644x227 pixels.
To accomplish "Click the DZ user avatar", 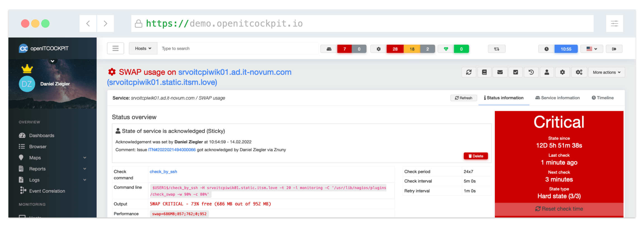I will [27, 84].
